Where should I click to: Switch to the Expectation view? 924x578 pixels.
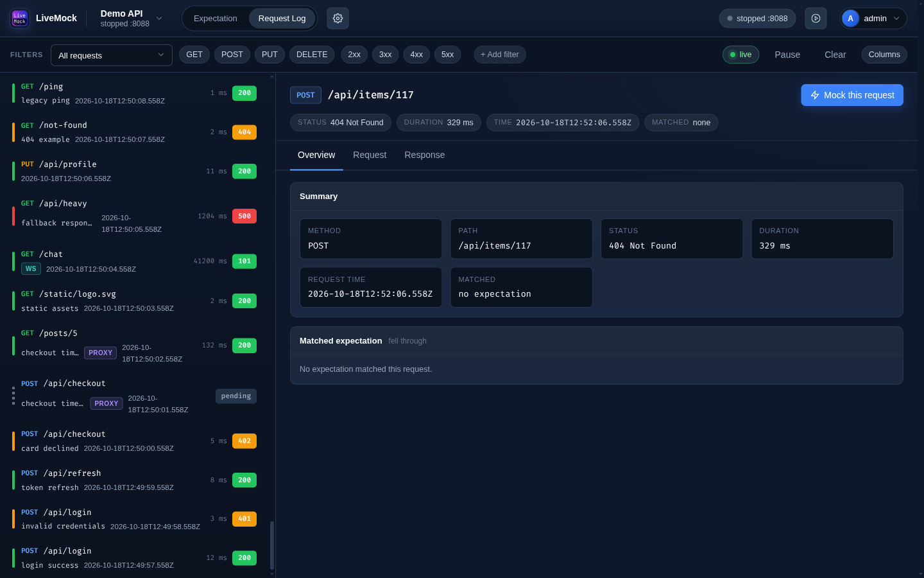[x=216, y=19]
